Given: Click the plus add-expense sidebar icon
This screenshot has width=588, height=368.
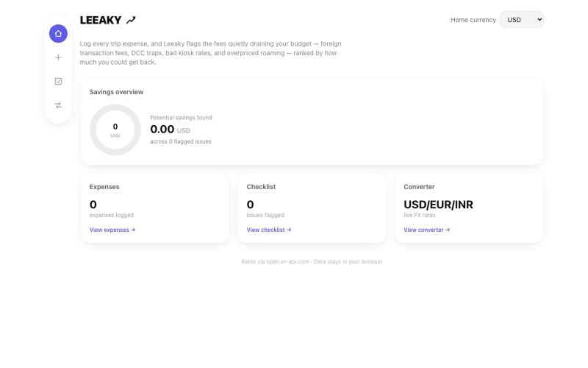Looking at the screenshot, I should (x=58, y=57).
